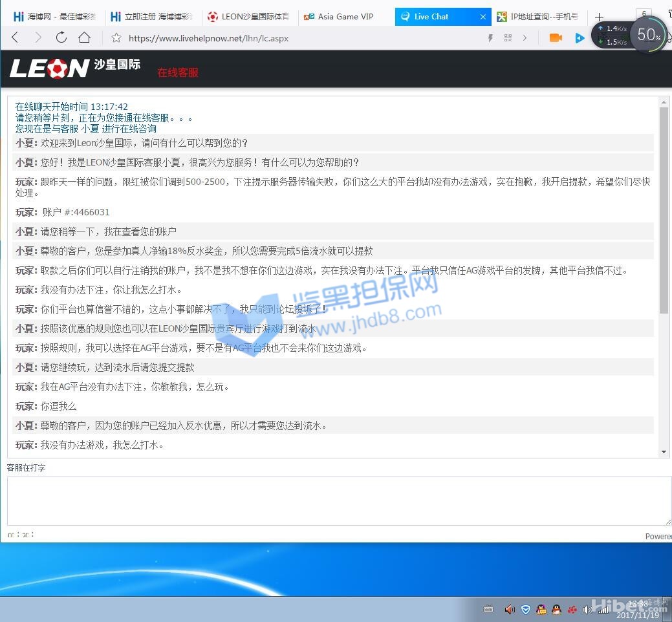Click the address bar URL field
The image size is (672, 622).
coord(291,38)
